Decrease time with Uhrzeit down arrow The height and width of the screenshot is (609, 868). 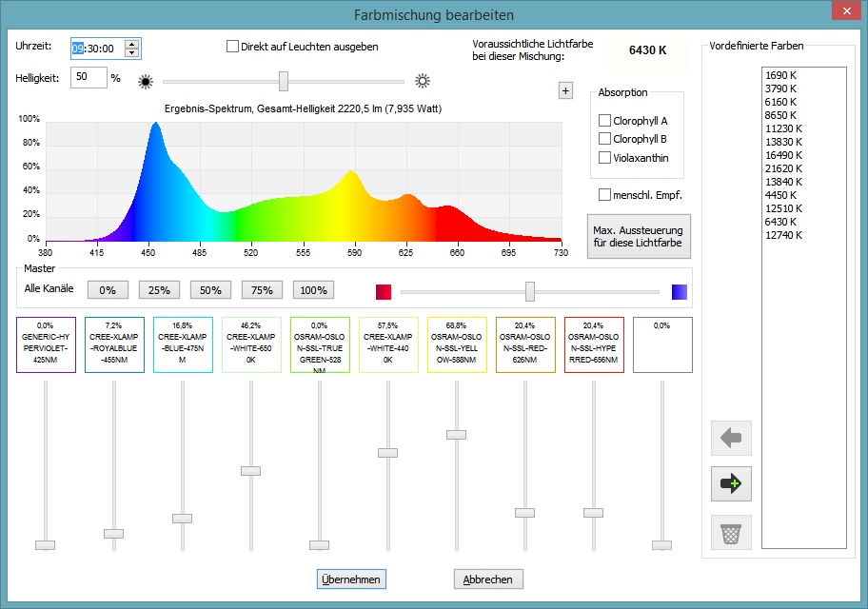tap(132, 52)
